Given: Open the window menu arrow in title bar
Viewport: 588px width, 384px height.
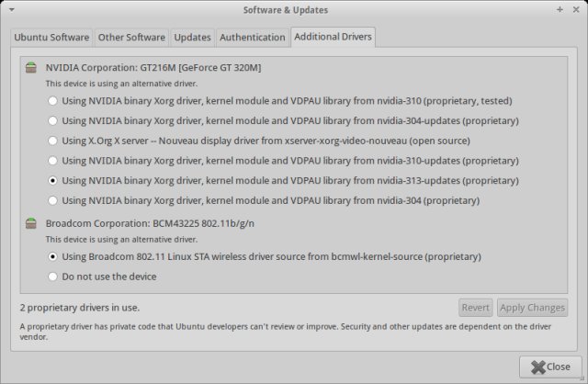Looking at the screenshot, I should (x=12, y=10).
